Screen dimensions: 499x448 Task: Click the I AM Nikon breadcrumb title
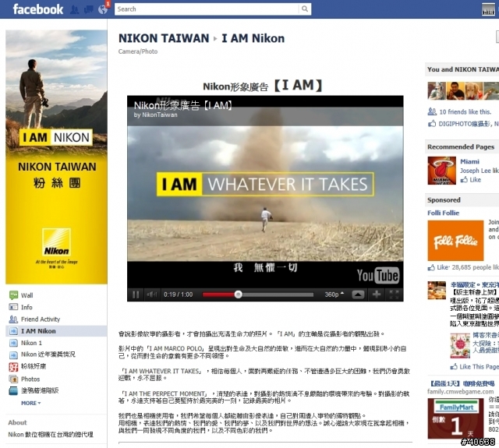(x=253, y=38)
